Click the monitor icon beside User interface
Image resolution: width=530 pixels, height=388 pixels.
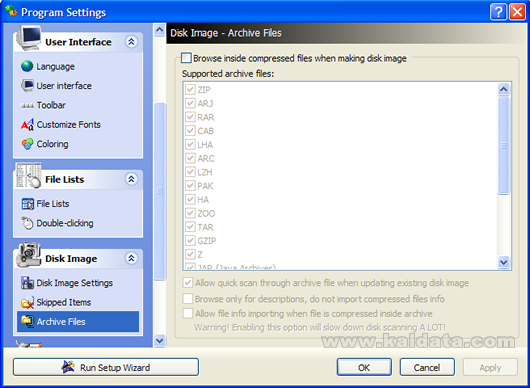[27, 86]
